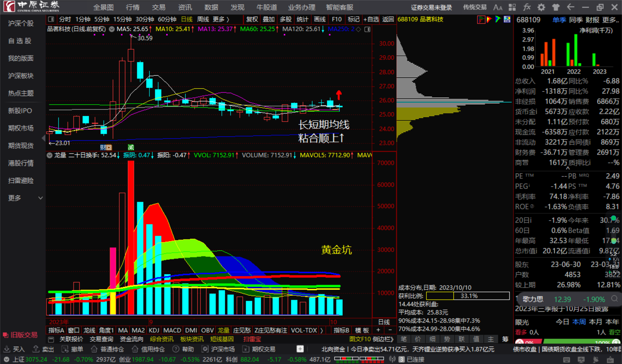Open the gear settings icon
This screenshot has height=364, width=622.
coord(541,7)
